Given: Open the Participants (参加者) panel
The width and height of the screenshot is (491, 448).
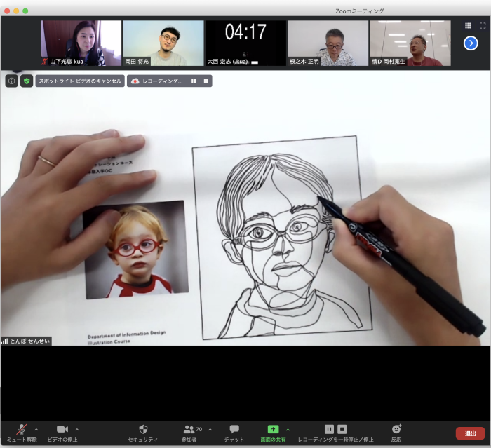Looking at the screenshot, I should coord(189,433).
